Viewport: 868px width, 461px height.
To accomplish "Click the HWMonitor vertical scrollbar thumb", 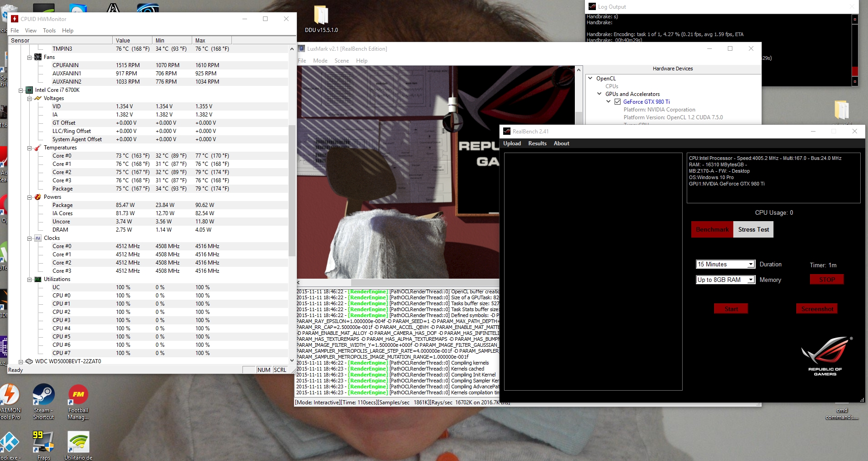I will 292,190.
